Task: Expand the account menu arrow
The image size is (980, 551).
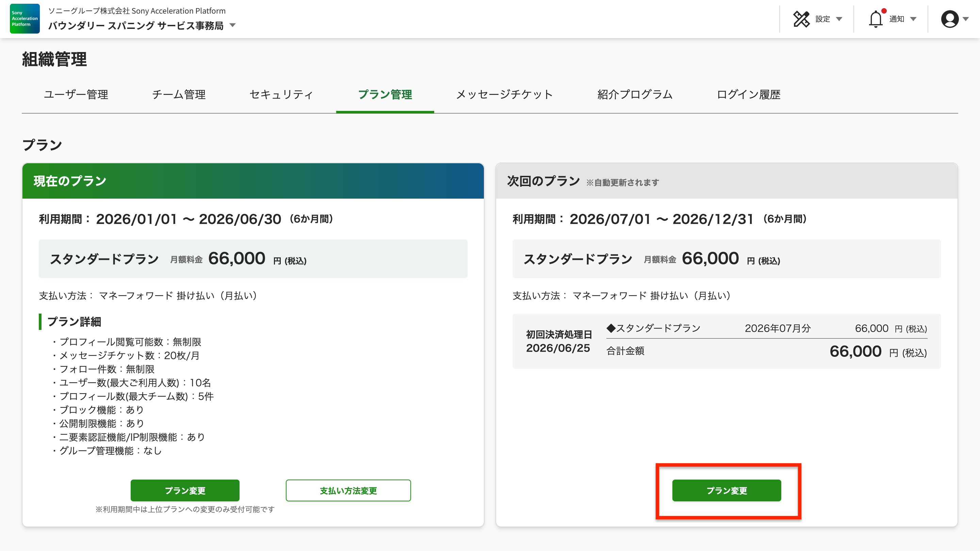Action: pyautogui.click(x=966, y=19)
